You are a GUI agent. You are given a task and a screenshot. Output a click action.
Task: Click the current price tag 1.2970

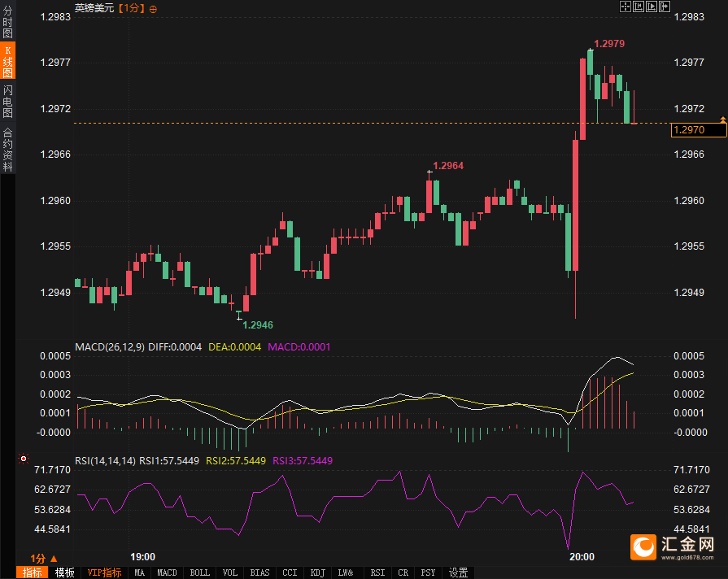(x=699, y=130)
